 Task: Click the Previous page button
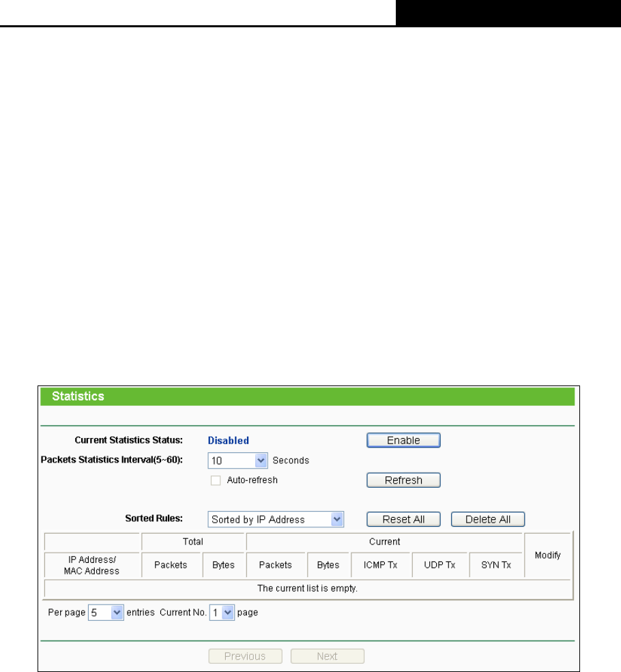click(245, 656)
